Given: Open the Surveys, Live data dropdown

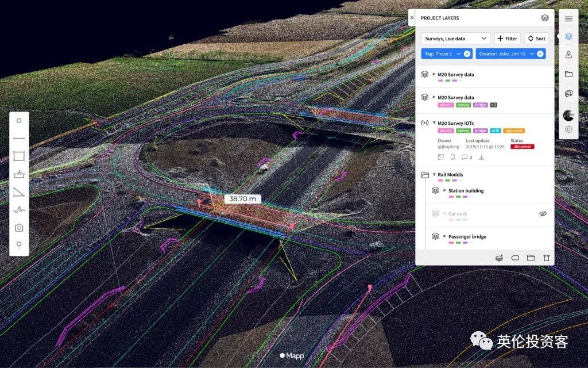Looking at the screenshot, I should coord(455,39).
